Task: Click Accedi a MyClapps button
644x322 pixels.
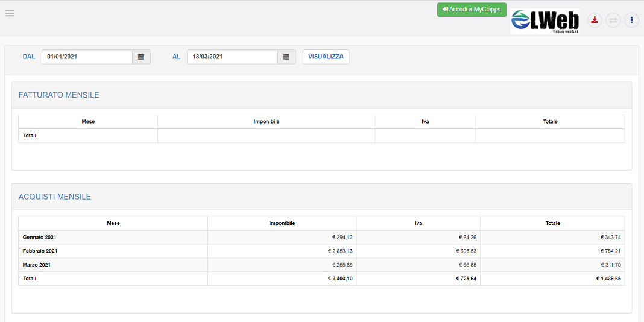Action: pos(472,10)
